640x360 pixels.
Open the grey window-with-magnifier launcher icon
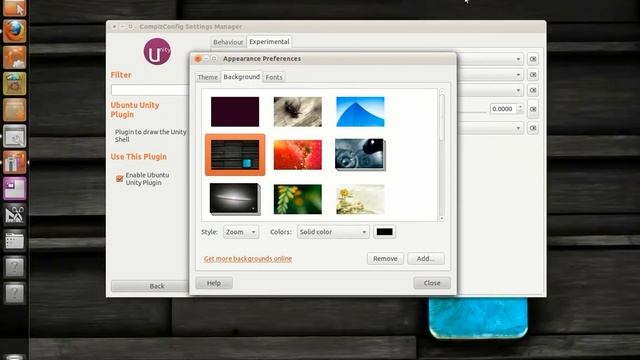pyautogui.click(x=15, y=136)
